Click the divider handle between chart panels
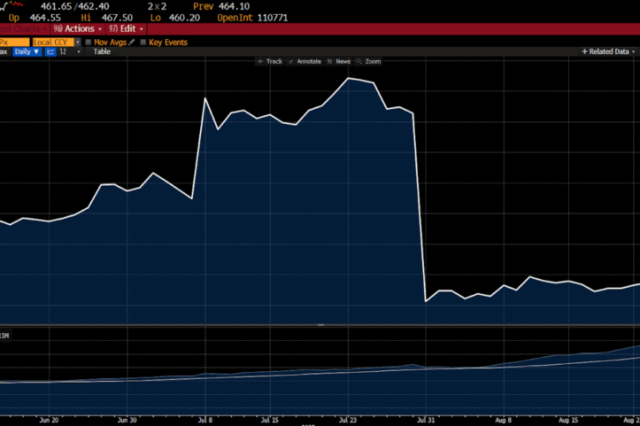Viewport: 640px width, 426px height. pyautogui.click(x=320, y=325)
